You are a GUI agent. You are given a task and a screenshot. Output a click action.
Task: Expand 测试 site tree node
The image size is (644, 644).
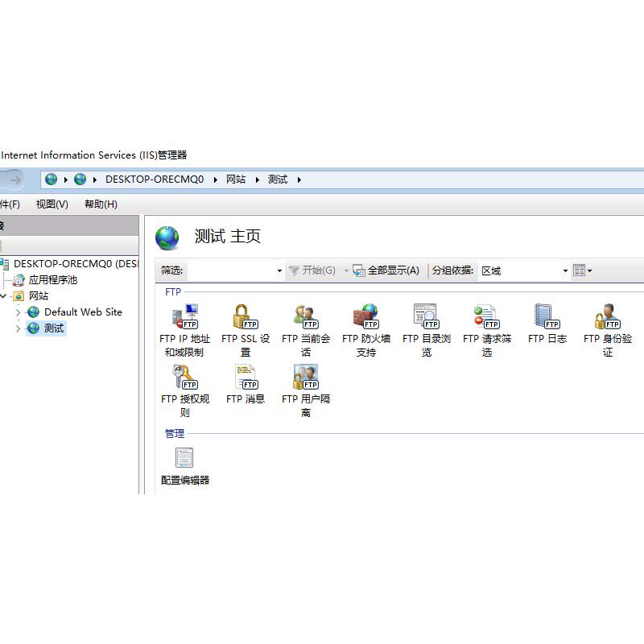(18, 328)
